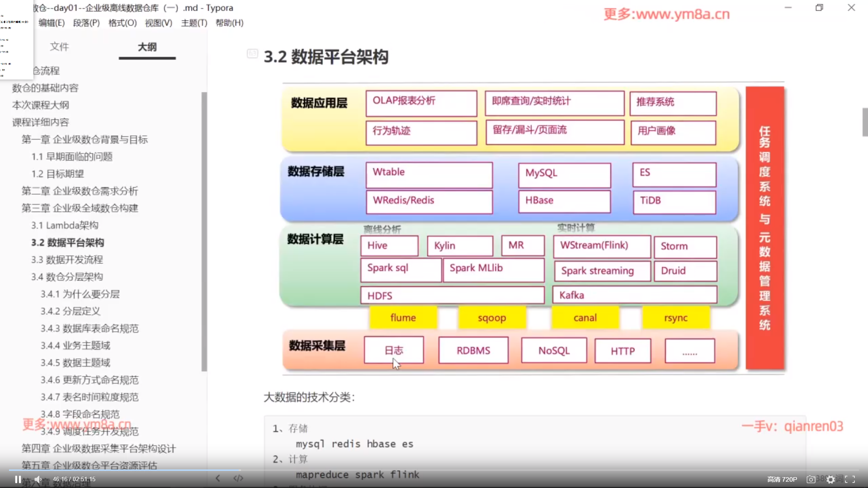868x488 pixels.
Task: Open 格式(O) menu
Action: click(x=123, y=23)
